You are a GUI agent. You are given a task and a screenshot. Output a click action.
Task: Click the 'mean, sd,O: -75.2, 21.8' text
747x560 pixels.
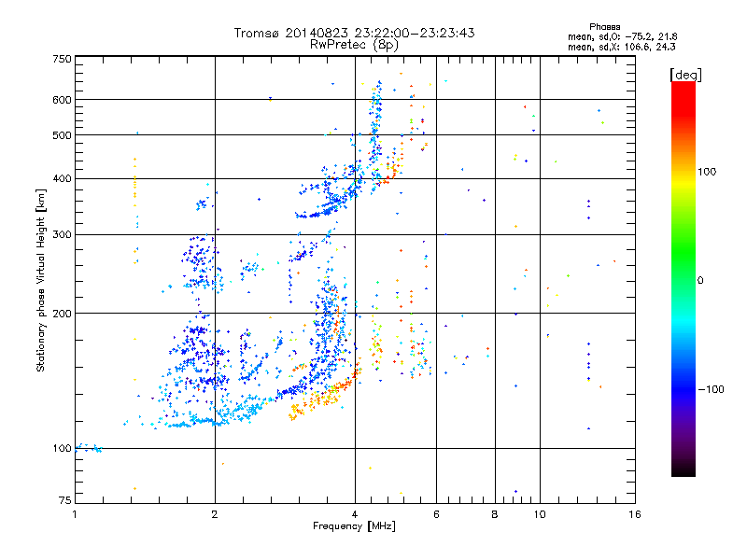click(x=622, y=36)
